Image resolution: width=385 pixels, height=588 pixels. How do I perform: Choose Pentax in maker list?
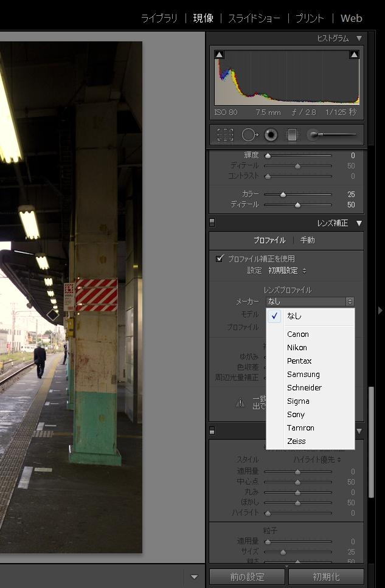[310, 361]
